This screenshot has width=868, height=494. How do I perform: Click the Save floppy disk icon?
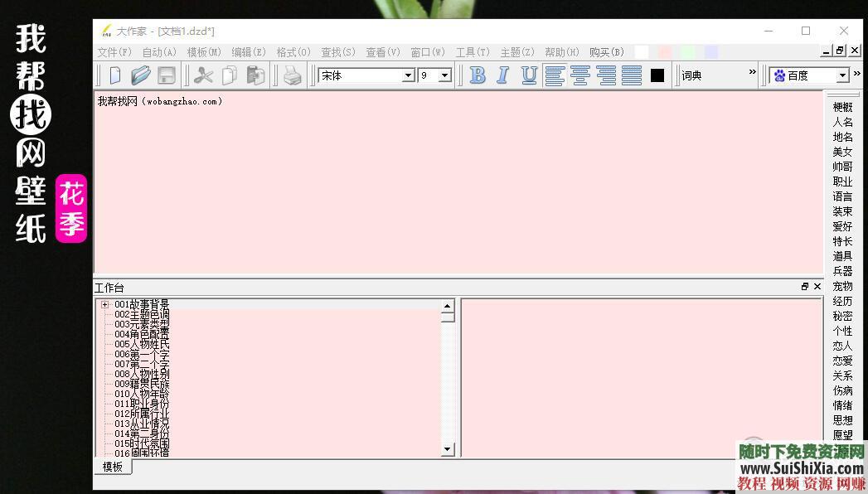(x=166, y=75)
